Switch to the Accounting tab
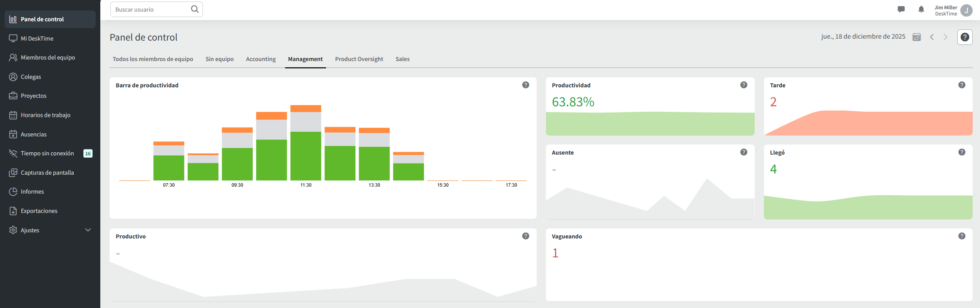This screenshot has width=980, height=308. (x=261, y=59)
